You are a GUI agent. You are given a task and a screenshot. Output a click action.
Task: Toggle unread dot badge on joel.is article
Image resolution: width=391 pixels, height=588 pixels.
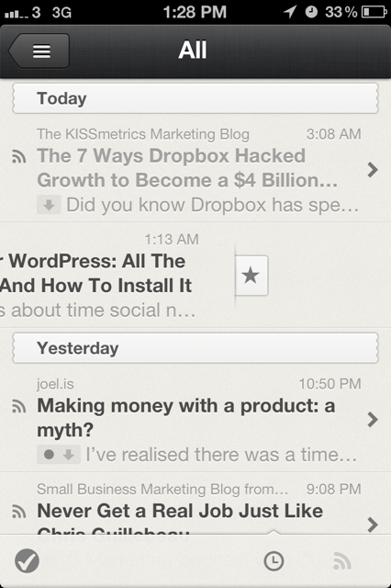pos(49,455)
